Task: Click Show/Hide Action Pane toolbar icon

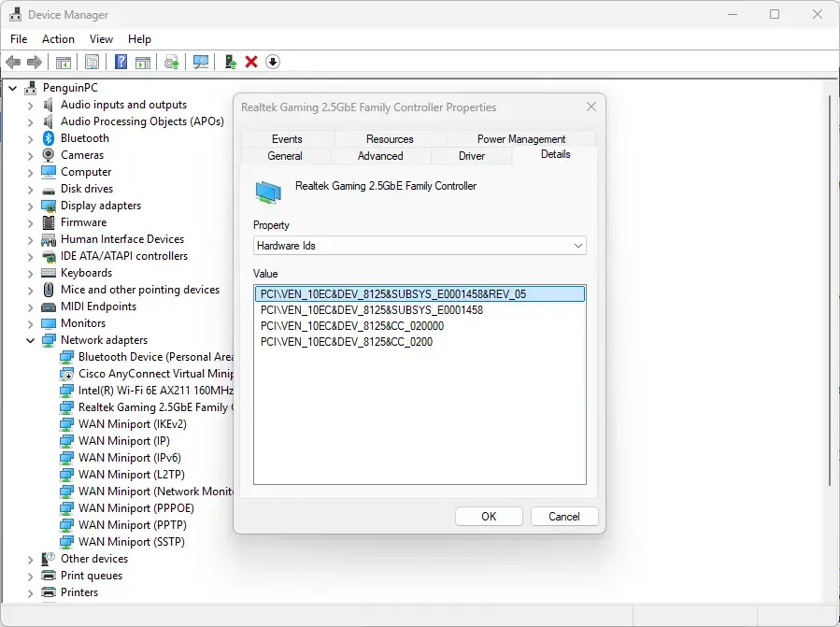Action: click(143, 63)
